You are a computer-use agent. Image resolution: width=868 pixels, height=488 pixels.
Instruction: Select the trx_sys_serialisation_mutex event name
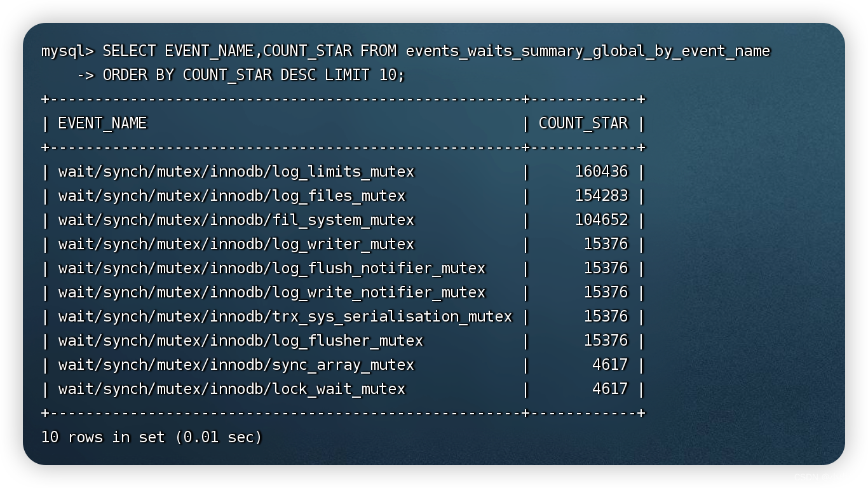coord(285,316)
